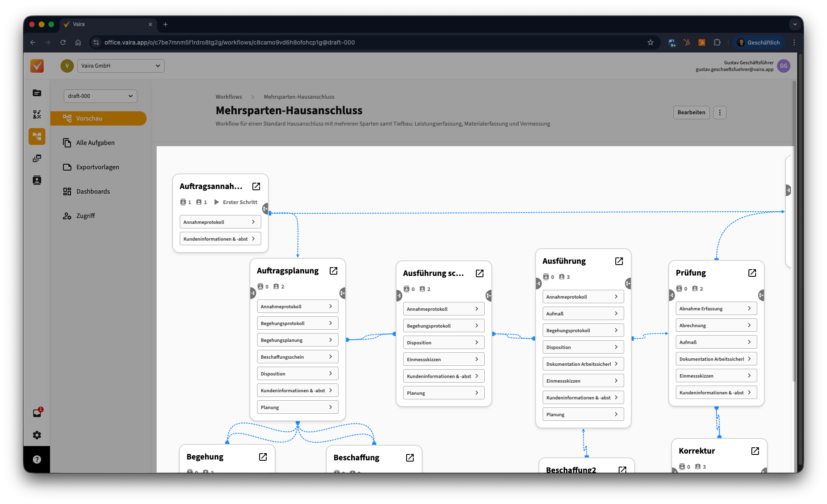The height and width of the screenshot is (504, 827).
Task: Open three-dot more options menu beside Bearbeiten
Action: click(720, 113)
